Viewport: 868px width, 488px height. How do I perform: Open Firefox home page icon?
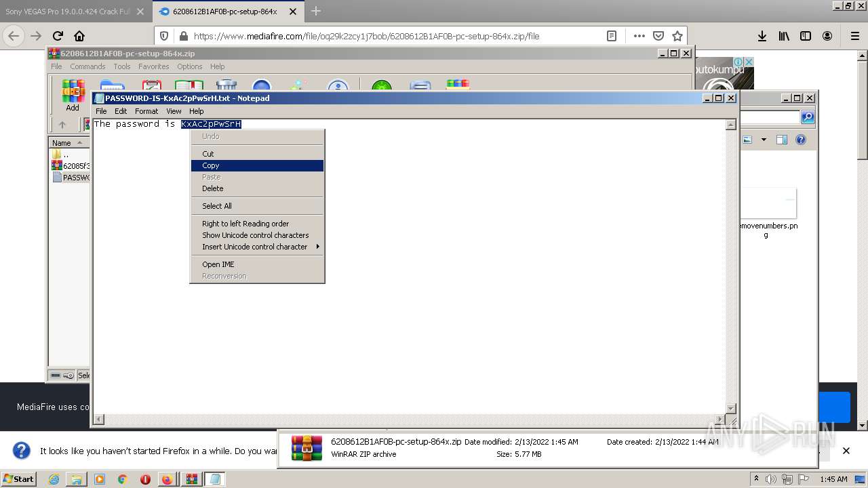coord(79,36)
